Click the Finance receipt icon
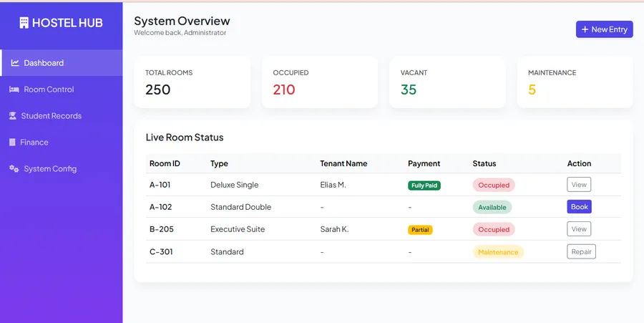Viewport: 644px width, 323px height. point(12,143)
